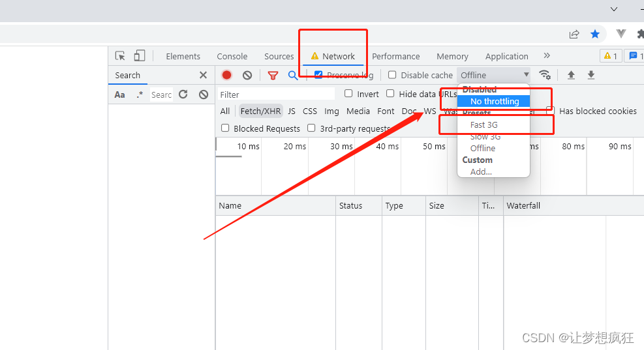This screenshot has height=350, width=644.
Task: Enable the Disable cache checkbox
Action: (392, 75)
